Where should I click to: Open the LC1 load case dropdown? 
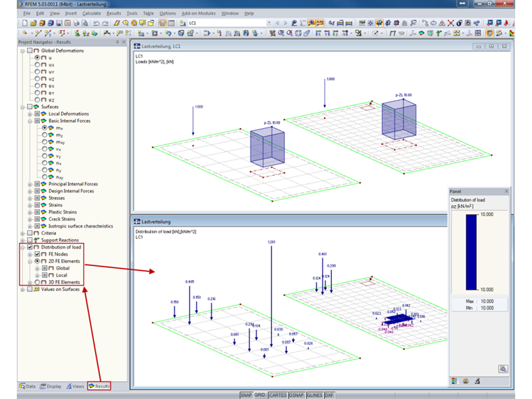click(x=268, y=22)
